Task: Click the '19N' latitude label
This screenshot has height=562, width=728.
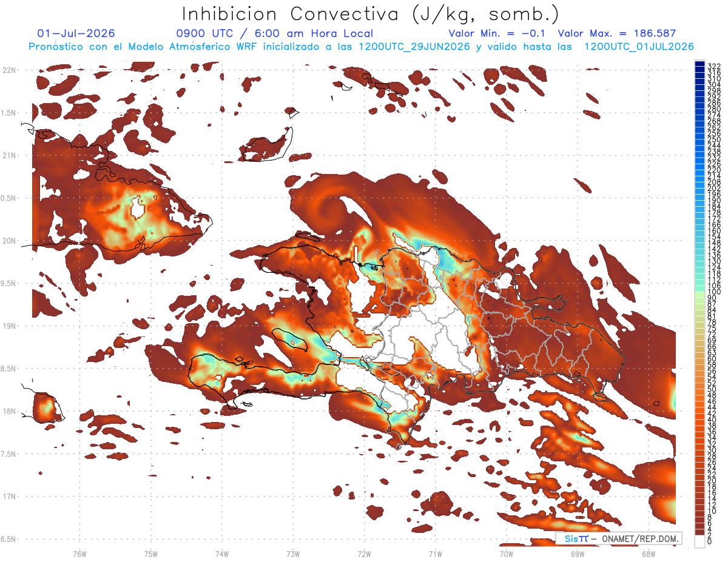Action: tap(10, 326)
